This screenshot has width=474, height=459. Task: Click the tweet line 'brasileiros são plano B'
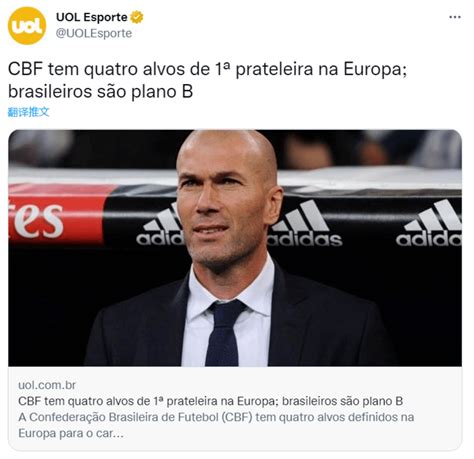(x=100, y=92)
